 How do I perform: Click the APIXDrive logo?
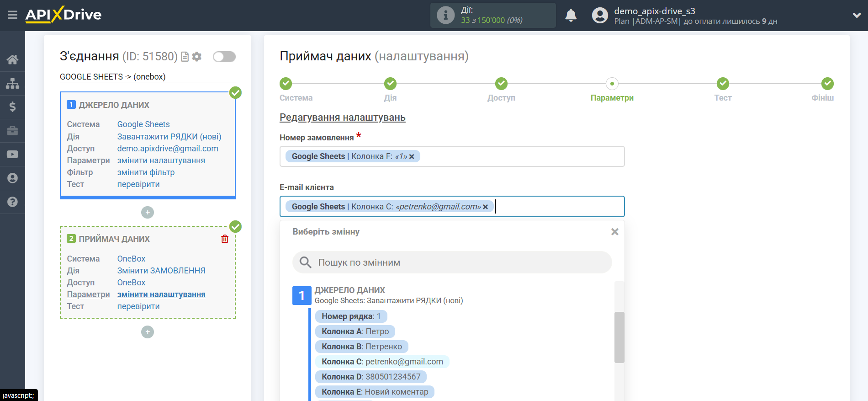(x=64, y=15)
